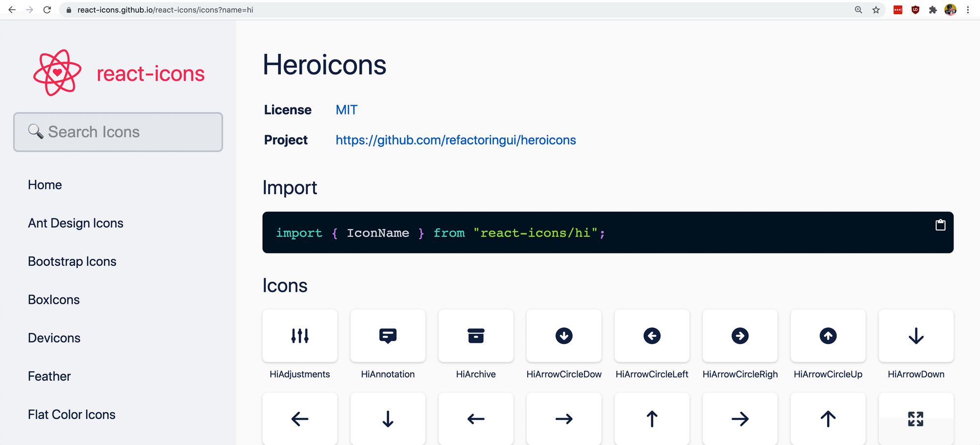
Task: Open the browser zoom magnifier icon
Action: pyautogui.click(x=858, y=10)
